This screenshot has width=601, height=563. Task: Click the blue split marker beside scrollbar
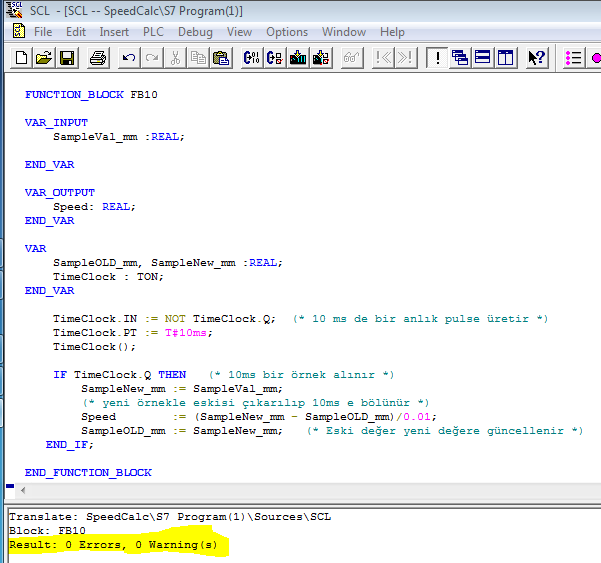pos(10,486)
